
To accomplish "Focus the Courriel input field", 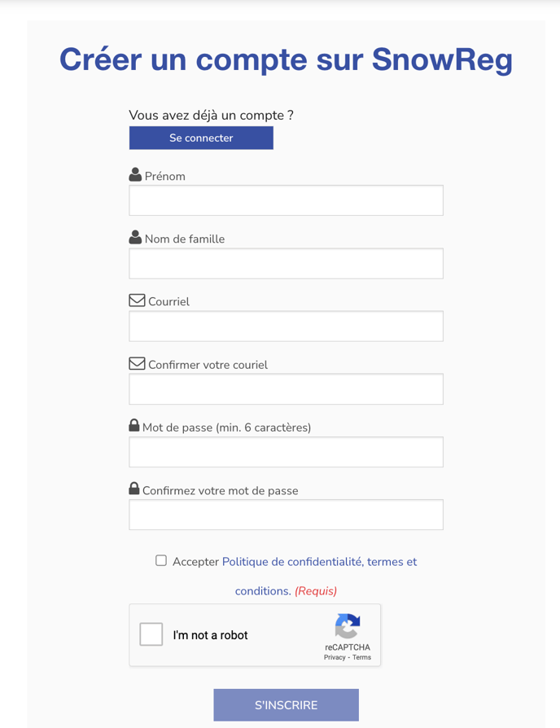I will (x=287, y=327).
